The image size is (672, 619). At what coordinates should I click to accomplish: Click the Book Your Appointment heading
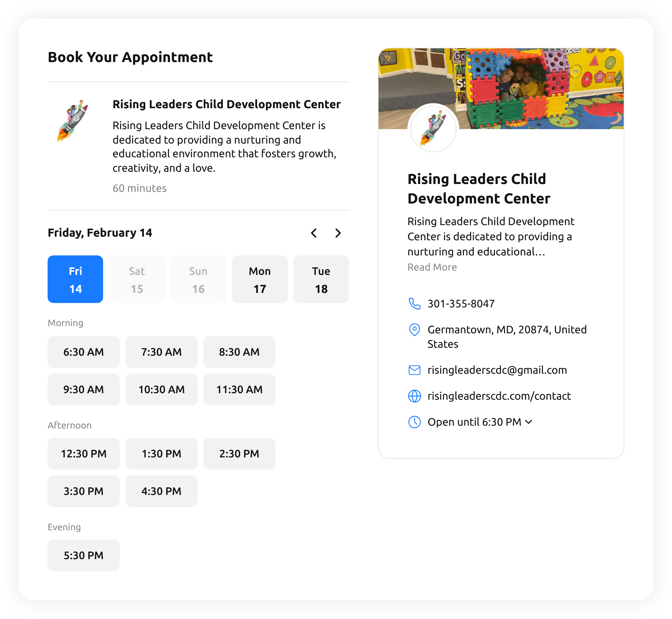[x=130, y=57]
